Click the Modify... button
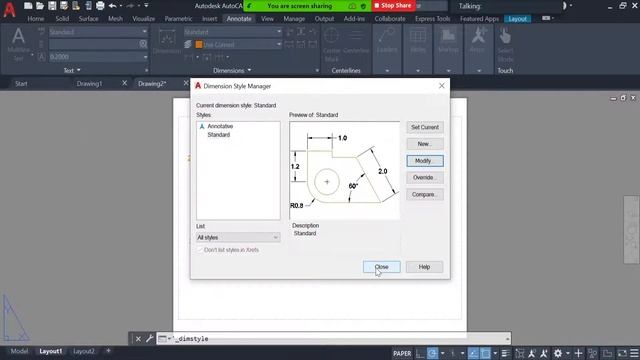 pos(425,161)
